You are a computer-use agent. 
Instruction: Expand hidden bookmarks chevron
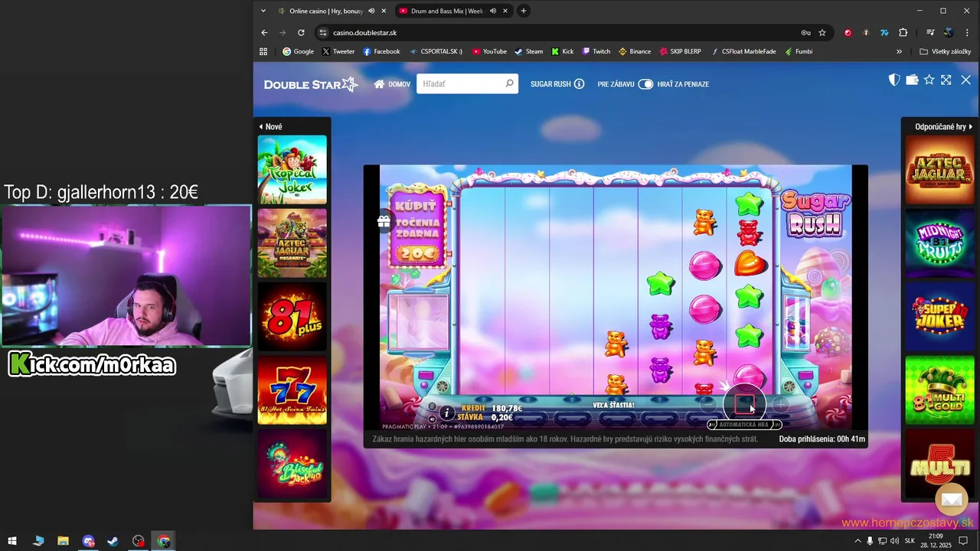tap(899, 51)
